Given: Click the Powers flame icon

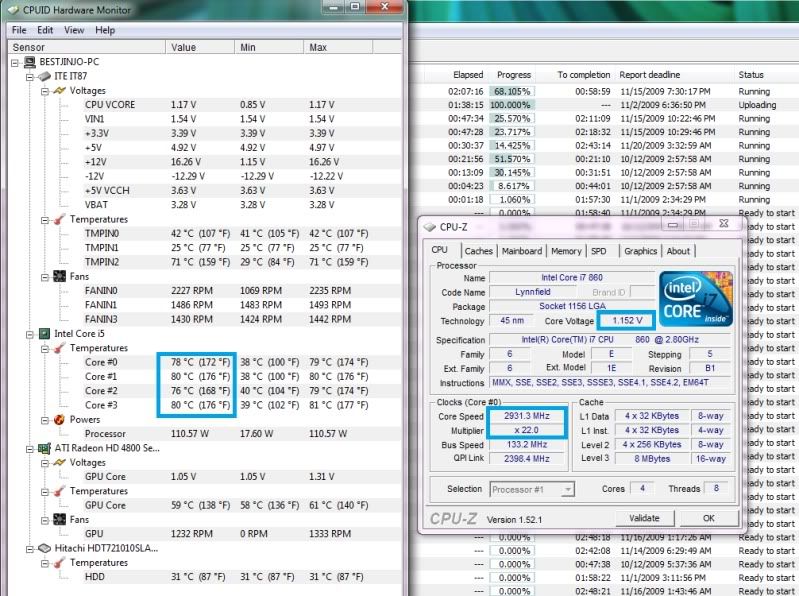Looking at the screenshot, I should pyautogui.click(x=58, y=420).
